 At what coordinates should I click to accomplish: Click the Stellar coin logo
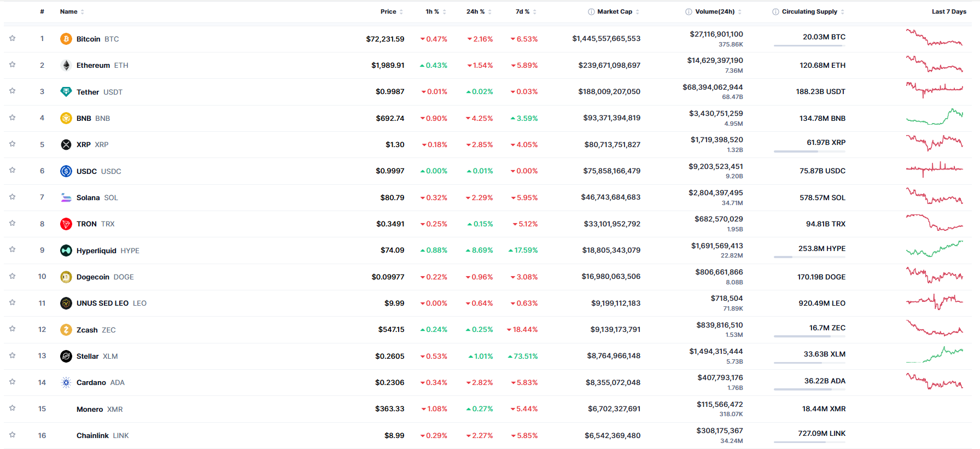66,356
